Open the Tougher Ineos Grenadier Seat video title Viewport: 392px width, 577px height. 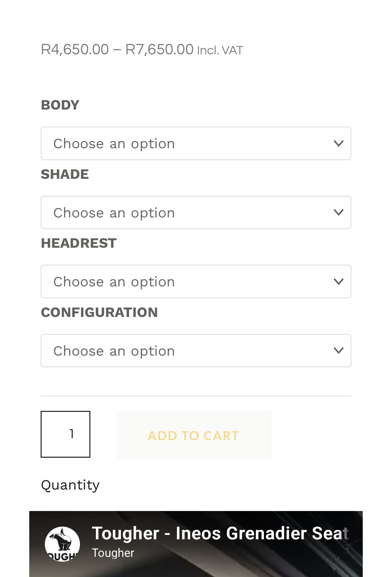(220, 533)
